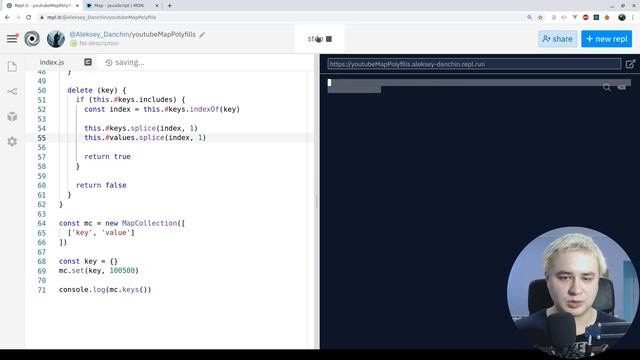Click the layout toggle icon beside index.js
The width and height of the screenshot is (640, 360).
(x=88, y=62)
